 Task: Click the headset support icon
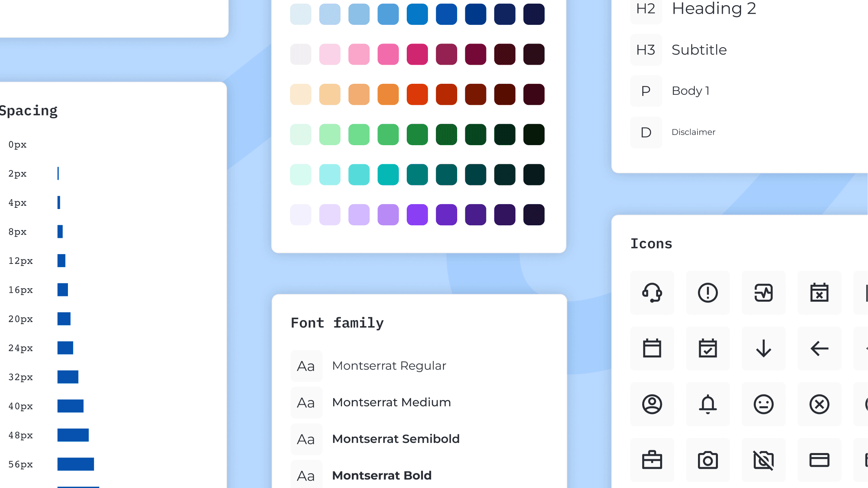652,293
